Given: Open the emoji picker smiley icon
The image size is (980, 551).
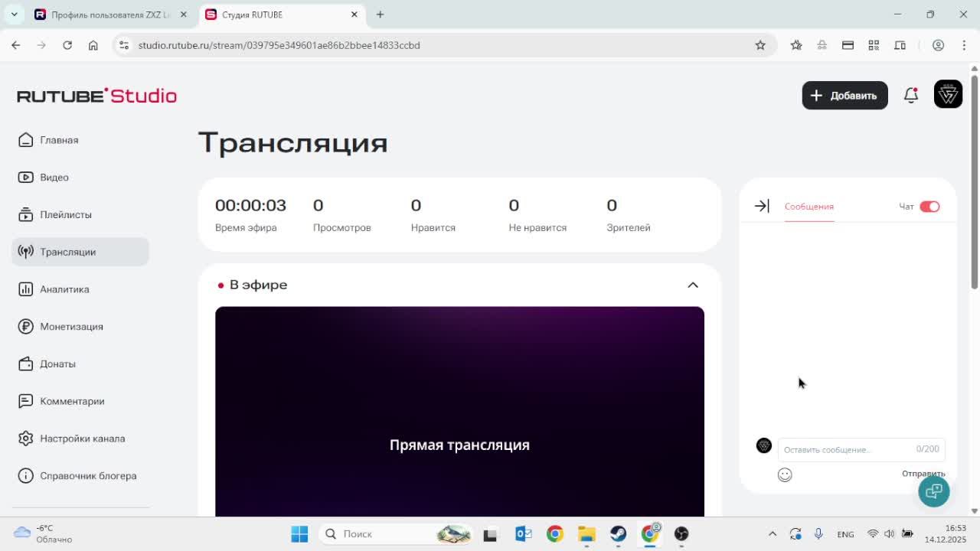Looking at the screenshot, I should 785,475.
